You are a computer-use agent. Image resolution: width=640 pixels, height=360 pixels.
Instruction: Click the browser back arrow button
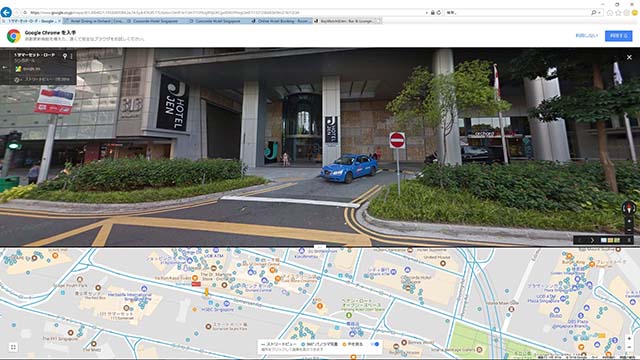[x=6, y=12]
